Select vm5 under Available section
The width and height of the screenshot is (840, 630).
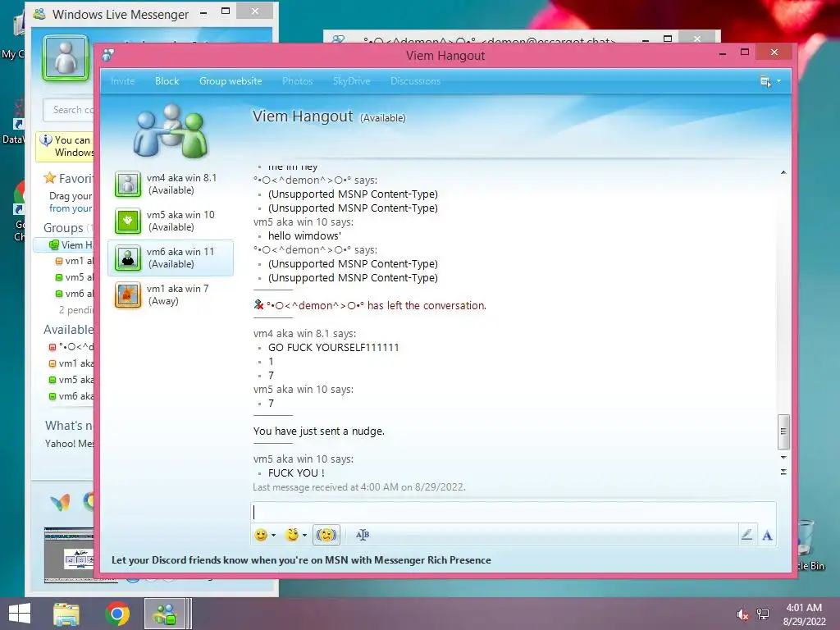pos(71,379)
